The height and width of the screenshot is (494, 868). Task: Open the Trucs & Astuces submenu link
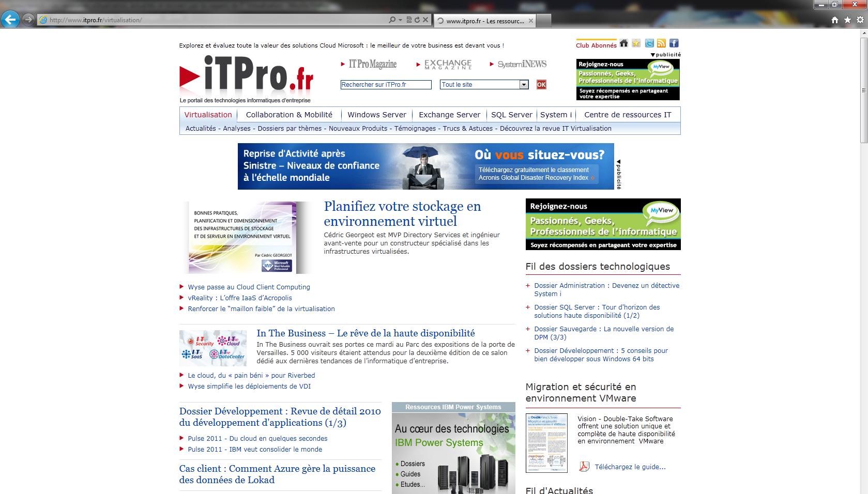point(468,129)
